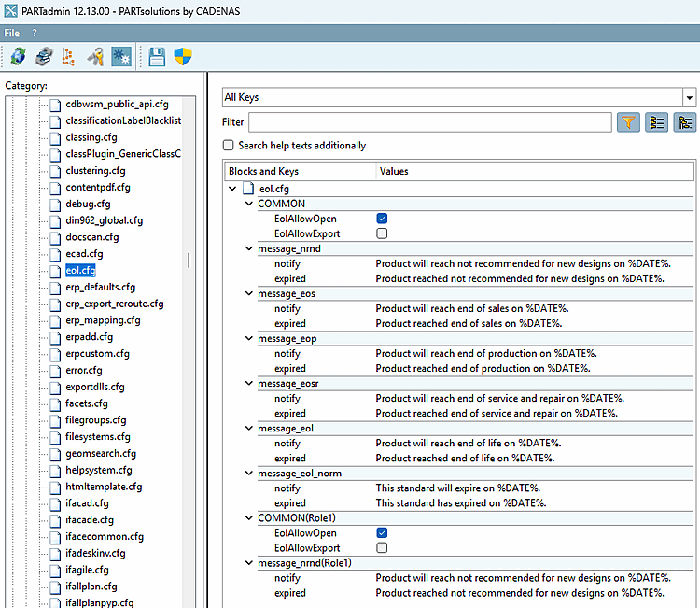Image resolution: width=700 pixels, height=608 pixels.
Task: Select erp_export_reroute.cfg in category tree
Action: (114, 304)
